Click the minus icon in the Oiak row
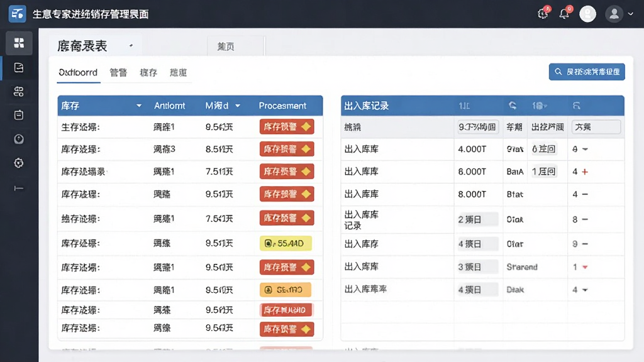Image resolution: width=644 pixels, height=362 pixels. pyautogui.click(x=585, y=219)
